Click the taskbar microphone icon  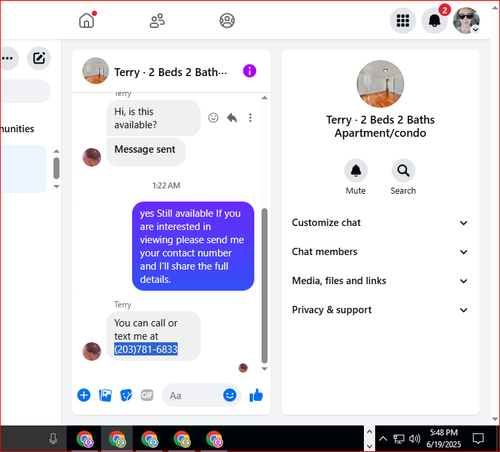click(x=53, y=439)
